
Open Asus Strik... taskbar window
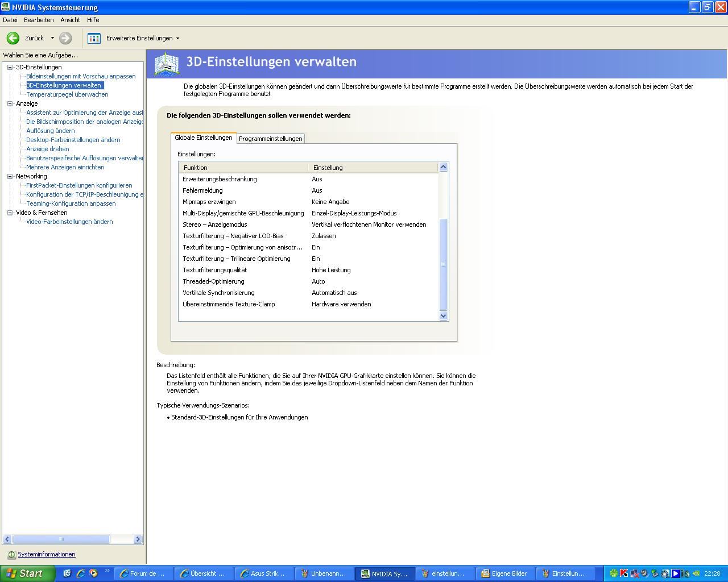tap(264, 573)
